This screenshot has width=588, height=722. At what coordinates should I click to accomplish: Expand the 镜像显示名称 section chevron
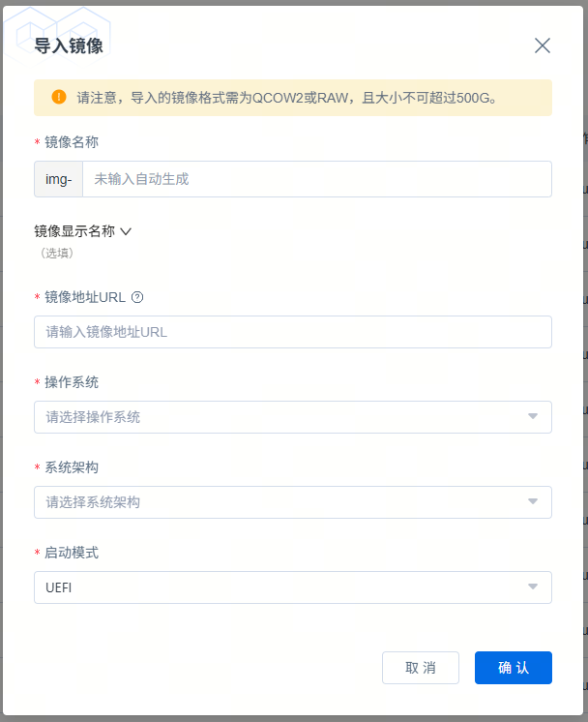[125, 231]
